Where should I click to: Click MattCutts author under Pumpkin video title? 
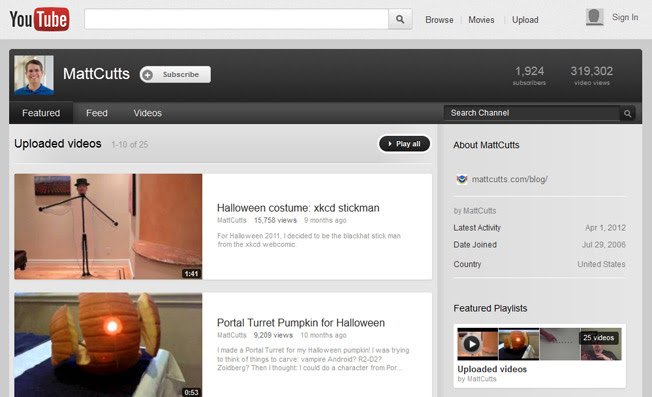232,335
